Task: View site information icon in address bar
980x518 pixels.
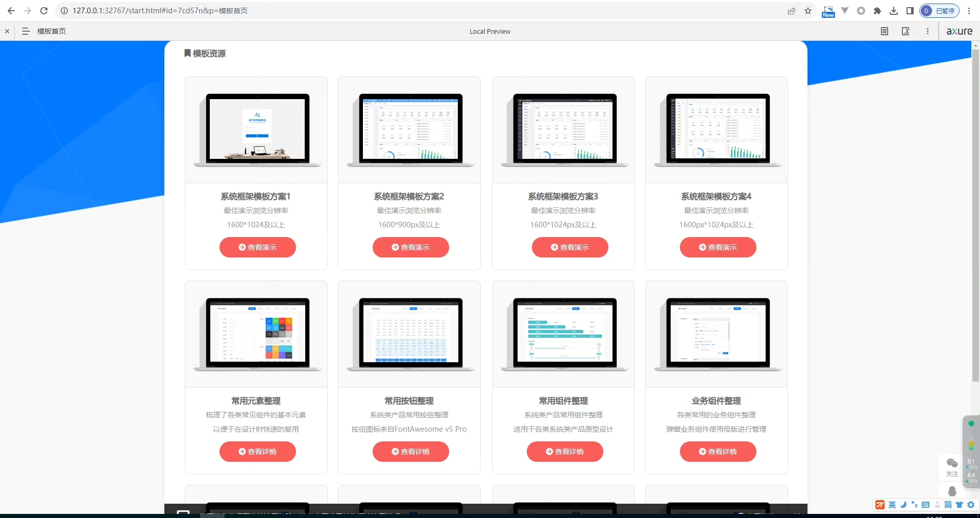Action: point(64,11)
